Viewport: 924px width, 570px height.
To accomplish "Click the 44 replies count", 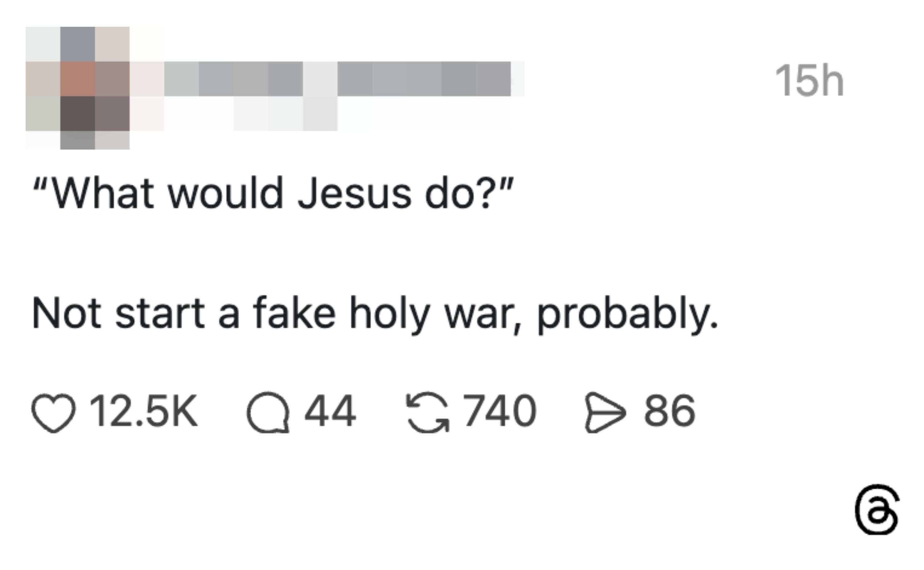I will [x=330, y=411].
